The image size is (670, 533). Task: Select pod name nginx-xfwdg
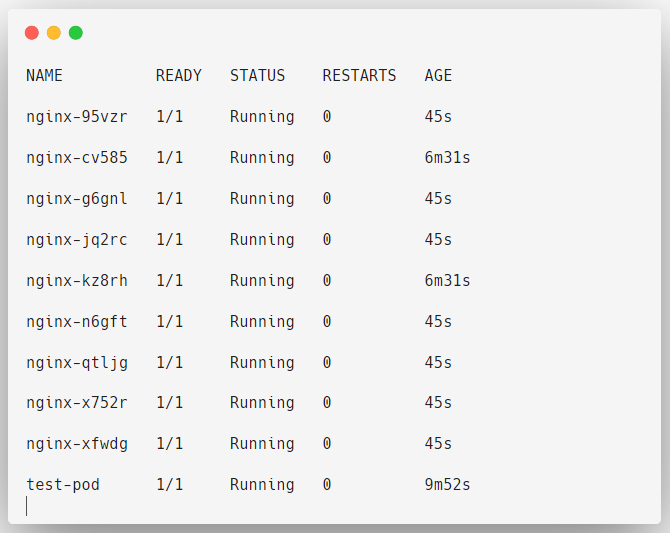77,444
